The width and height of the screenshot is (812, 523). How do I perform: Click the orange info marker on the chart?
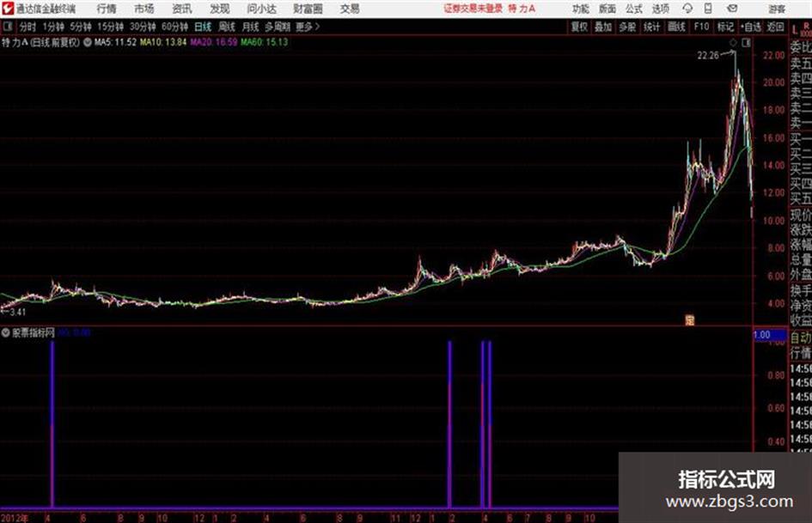point(689,320)
